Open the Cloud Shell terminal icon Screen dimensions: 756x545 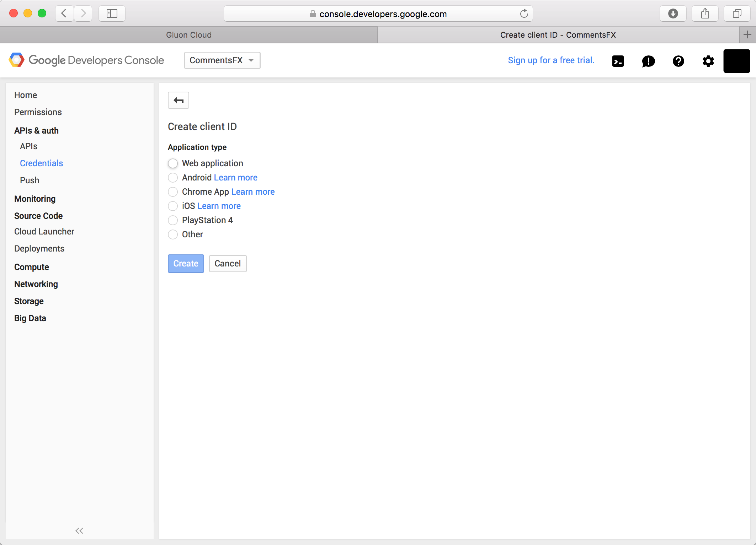point(618,61)
